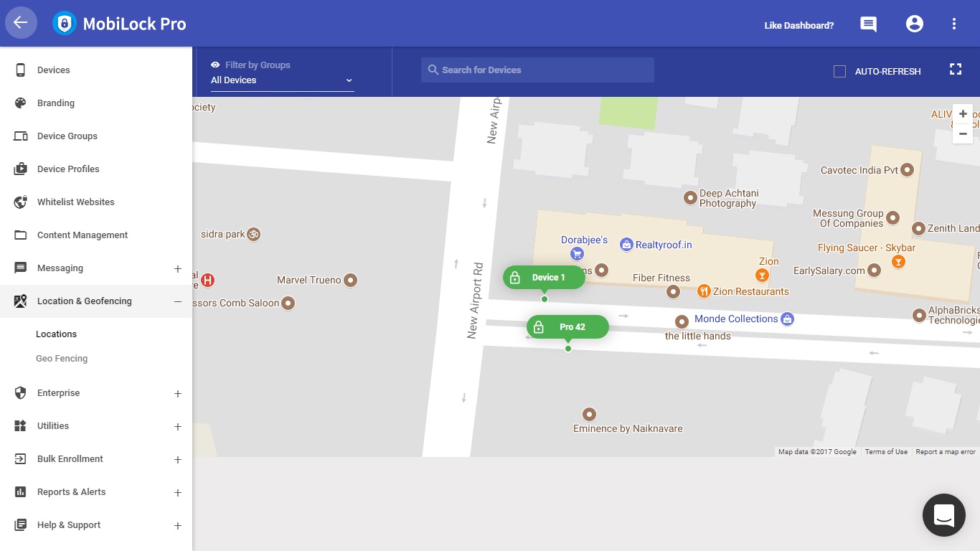
Task: Click the Device Profiles icon
Action: (x=21, y=169)
